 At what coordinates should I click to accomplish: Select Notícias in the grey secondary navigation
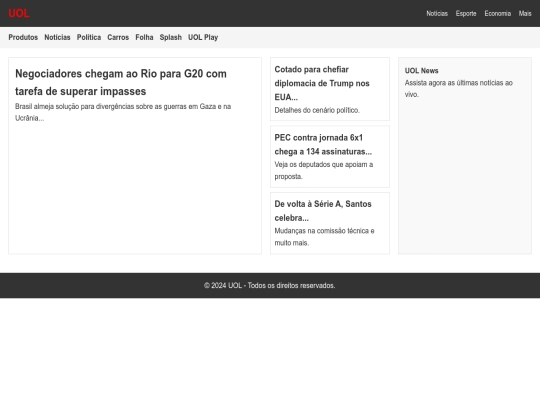(x=57, y=37)
